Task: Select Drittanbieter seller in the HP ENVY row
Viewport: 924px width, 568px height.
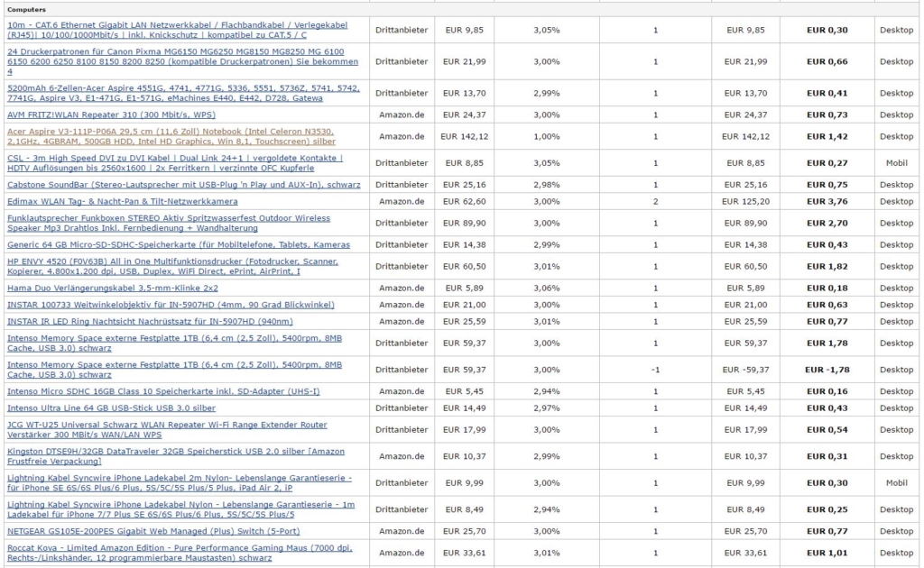Action: [x=402, y=267]
